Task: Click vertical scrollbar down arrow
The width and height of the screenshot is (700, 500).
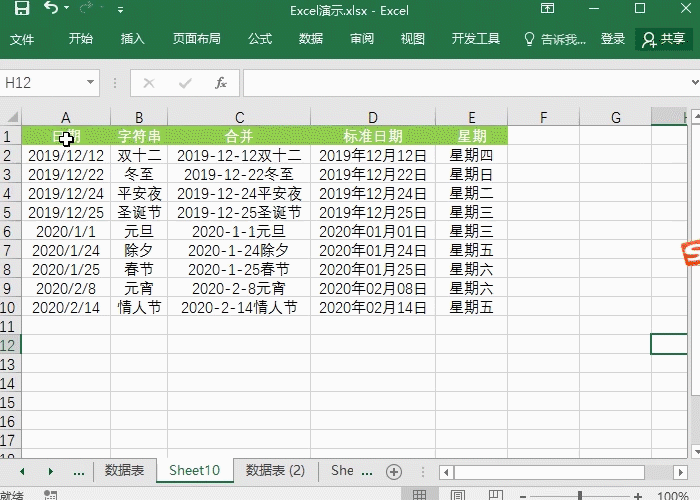Action: pyautogui.click(x=696, y=450)
